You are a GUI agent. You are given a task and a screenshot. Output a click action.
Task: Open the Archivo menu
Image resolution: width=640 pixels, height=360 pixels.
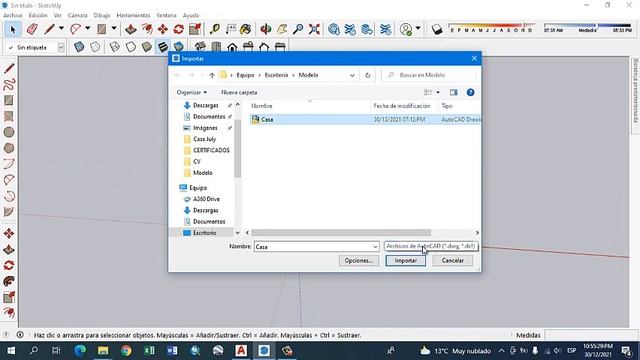[x=13, y=15]
